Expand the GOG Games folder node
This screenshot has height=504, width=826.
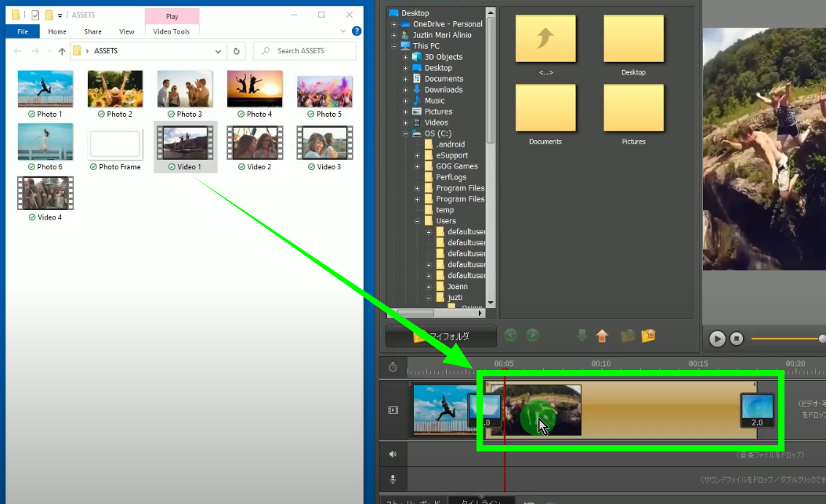(x=418, y=167)
